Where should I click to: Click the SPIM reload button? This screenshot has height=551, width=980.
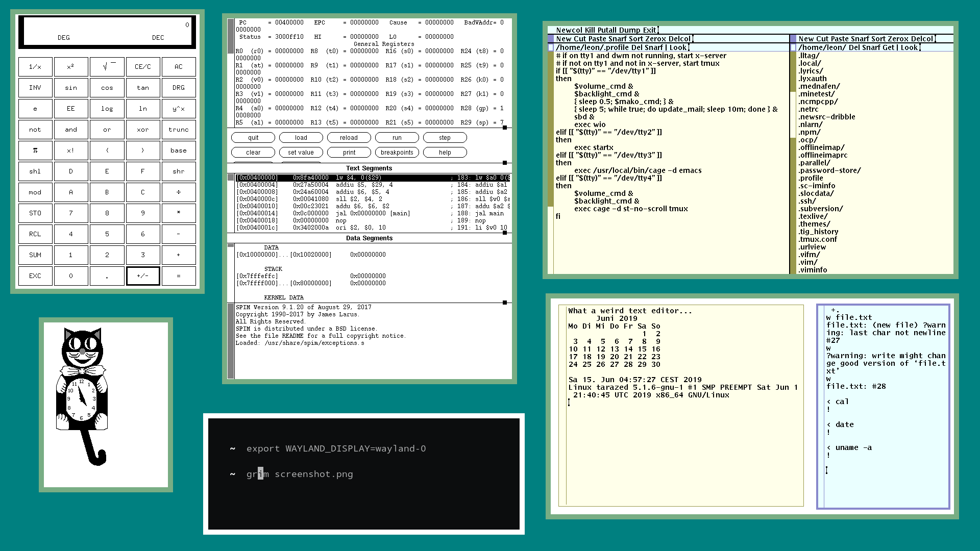point(349,138)
